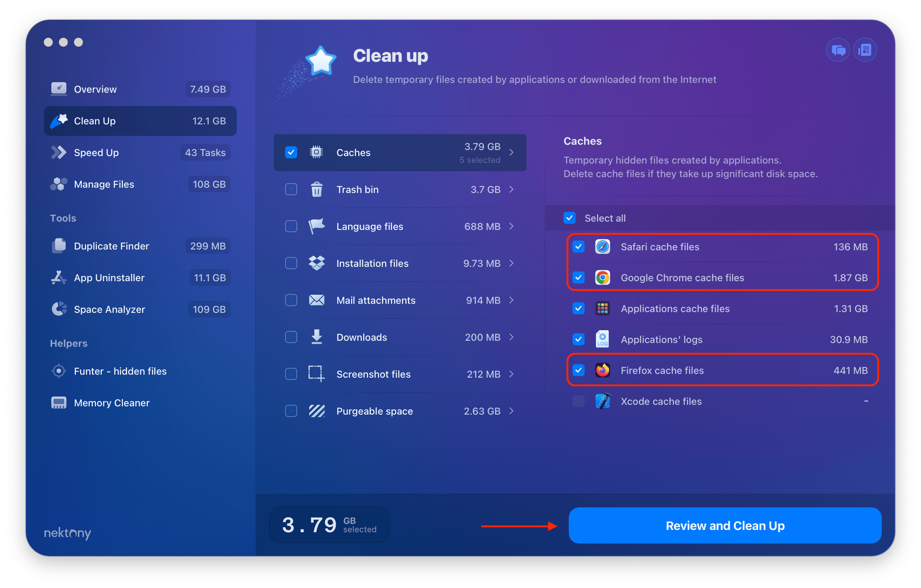
Task: Toggle the Caches category checkbox
Action: (x=290, y=152)
